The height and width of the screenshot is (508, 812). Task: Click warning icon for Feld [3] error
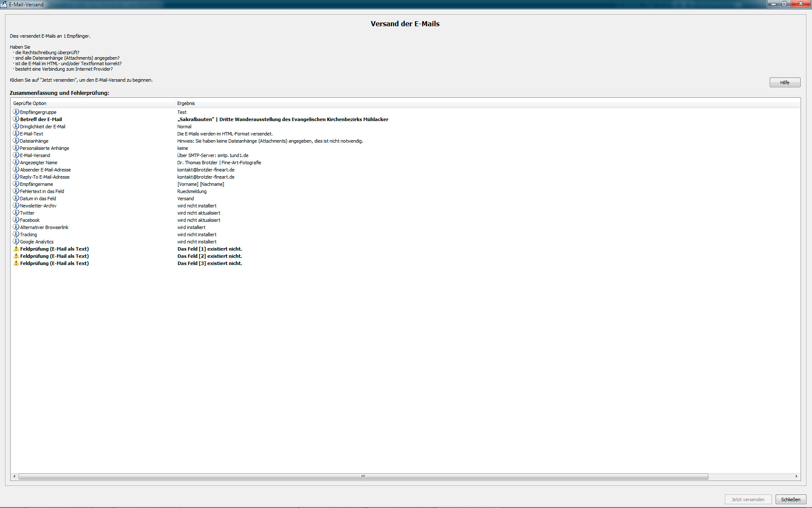(16, 263)
